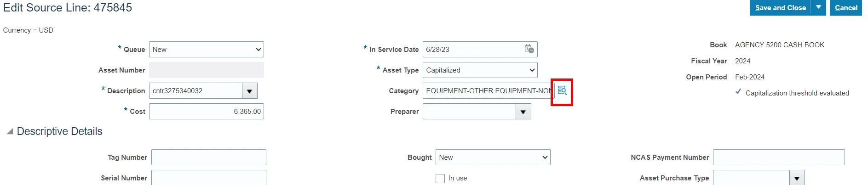
Task: Click the Cost input field
Action: (x=206, y=112)
